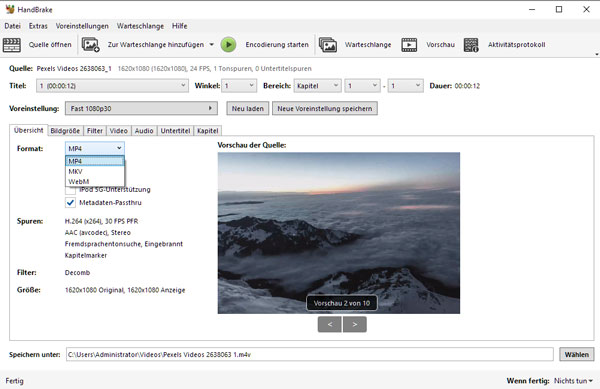This screenshot has width=600, height=389.
Task: Open the Warteschlange pictures icon
Action: (x=328, y=45)
